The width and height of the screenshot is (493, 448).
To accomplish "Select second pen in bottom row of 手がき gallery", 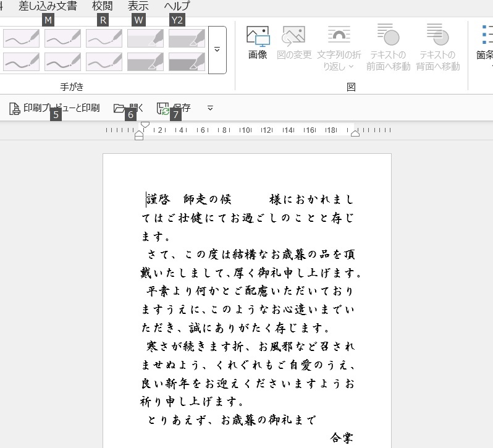I will click(x=62, y=62).
